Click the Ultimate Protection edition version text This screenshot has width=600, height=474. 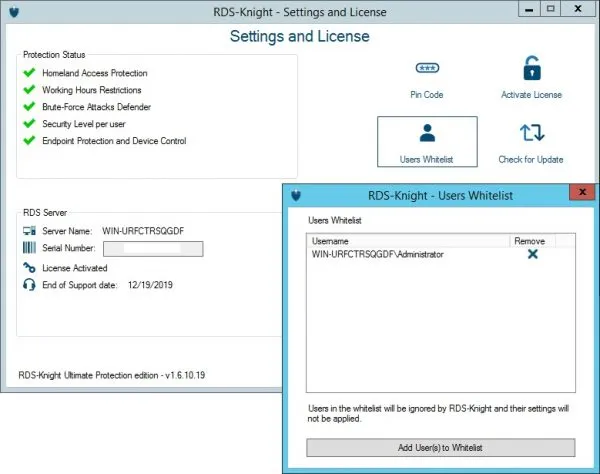coord(112,375)
